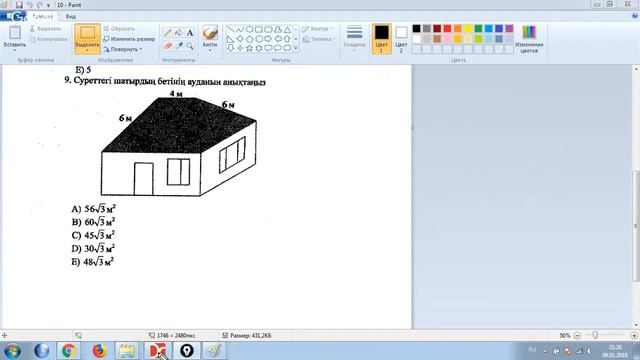The width and height of the screenshot is (640, 360).
Task: Choose the Down arrow shape
Action: (231, 48)
